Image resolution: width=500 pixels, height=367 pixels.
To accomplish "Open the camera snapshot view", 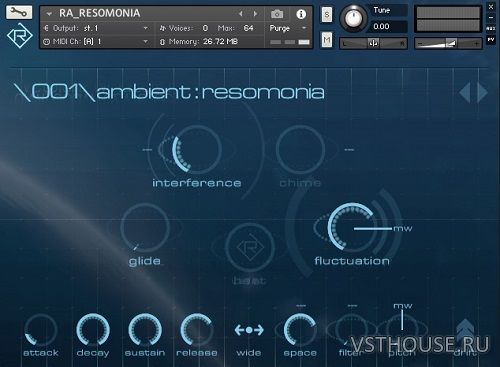I will coord(277,14).
